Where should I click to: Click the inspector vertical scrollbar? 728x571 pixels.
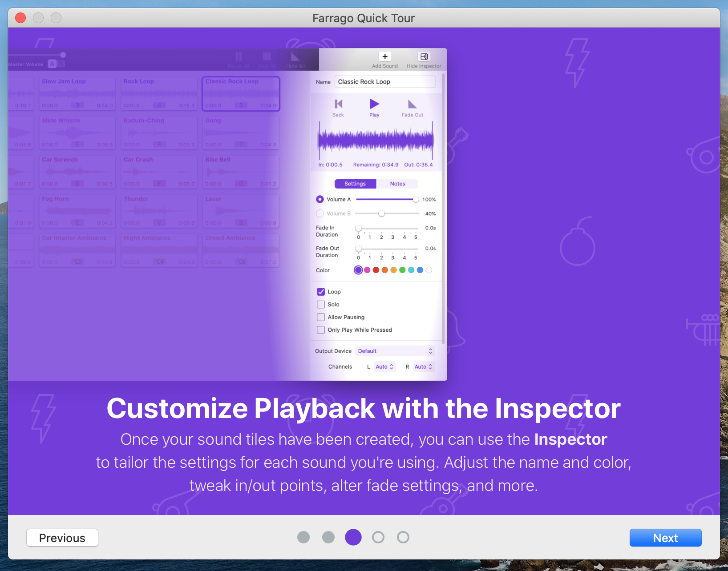(443, 209)
